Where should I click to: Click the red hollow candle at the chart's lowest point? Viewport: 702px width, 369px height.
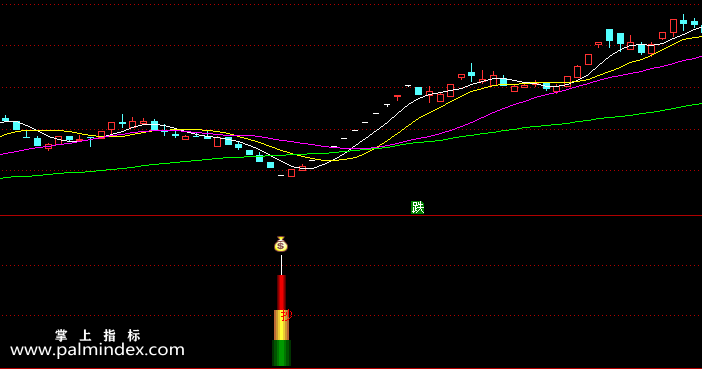(x=291, y=173)
